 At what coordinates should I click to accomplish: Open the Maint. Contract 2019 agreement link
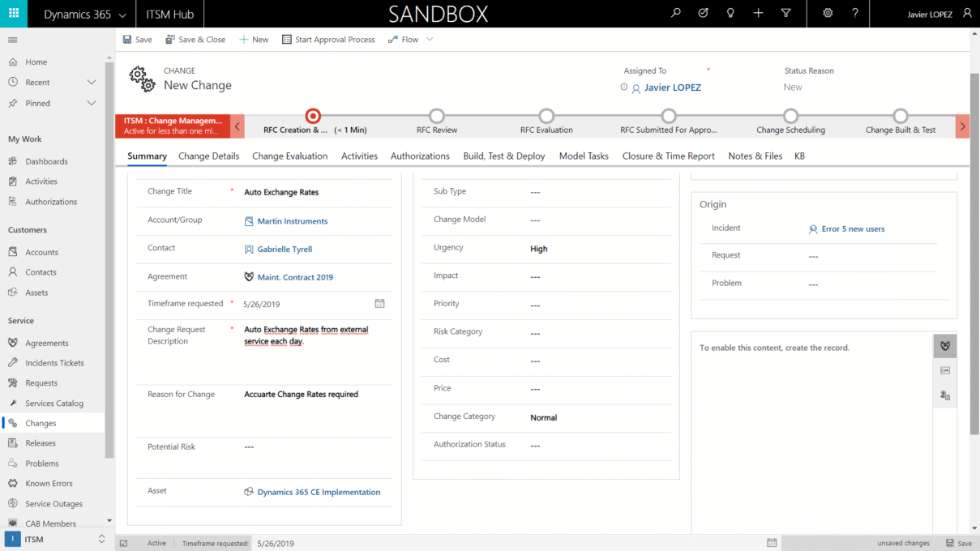coord(295,277)
